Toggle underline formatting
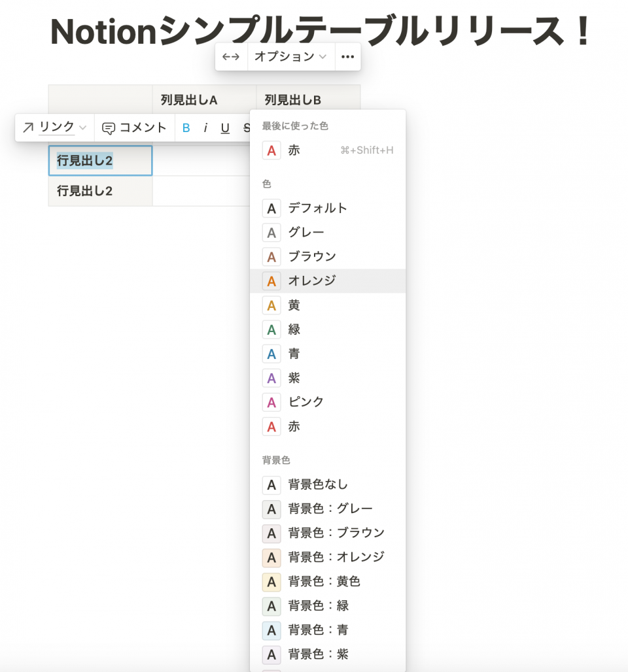This screenshot has width=628, height=672. 224,127
